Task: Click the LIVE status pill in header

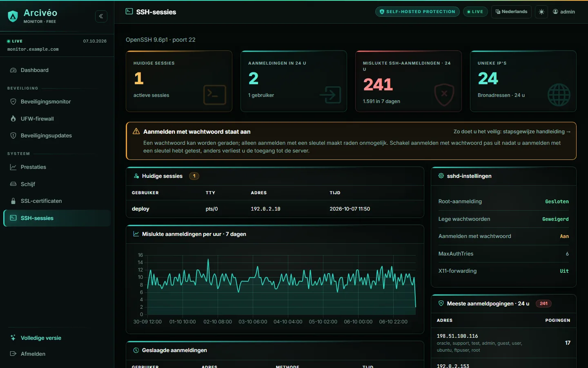Action: (x=475, y=12)
